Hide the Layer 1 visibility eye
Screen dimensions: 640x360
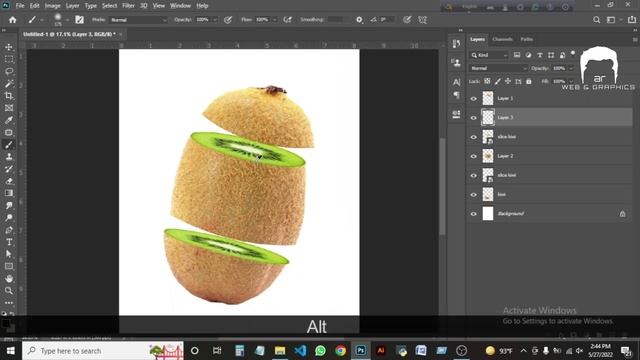[473, 98]
